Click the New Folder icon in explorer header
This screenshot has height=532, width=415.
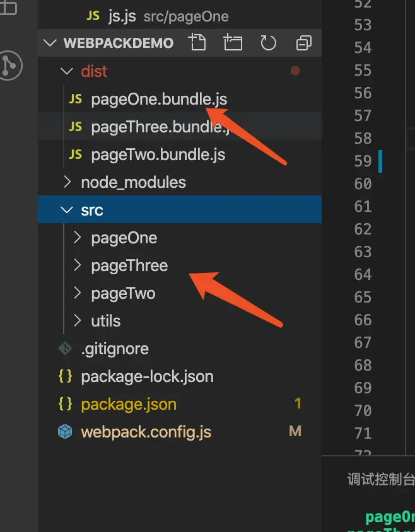pyautogui.click(x=233, y=43)
